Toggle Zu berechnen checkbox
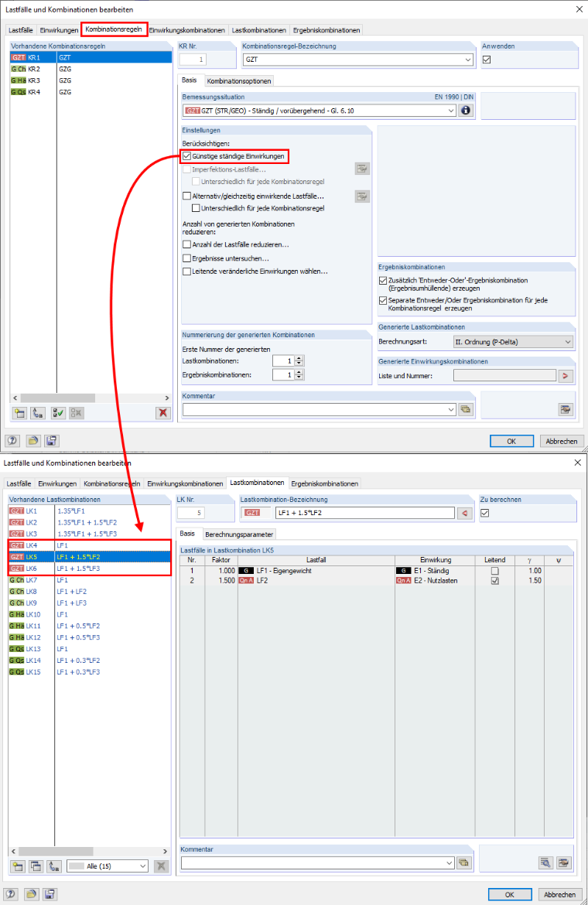The image size is (588, 905). point(484,513)
